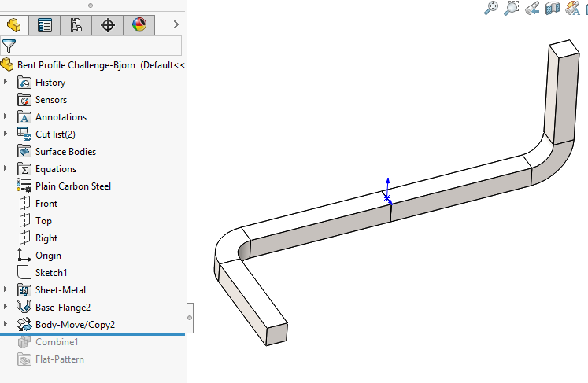
Task: Select the suppressed Combine1 feature icon
Action: tap(24, 342)
